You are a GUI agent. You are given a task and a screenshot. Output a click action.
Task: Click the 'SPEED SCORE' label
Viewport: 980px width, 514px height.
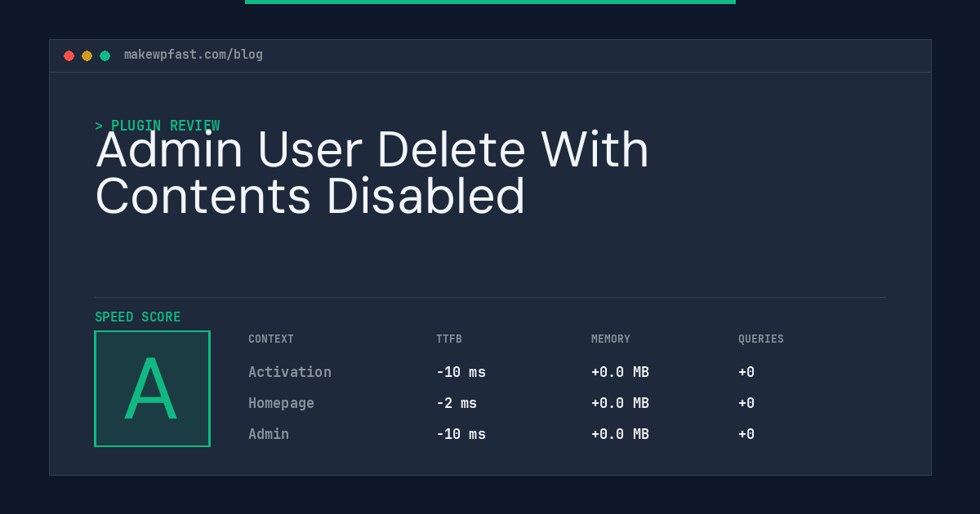138,317
